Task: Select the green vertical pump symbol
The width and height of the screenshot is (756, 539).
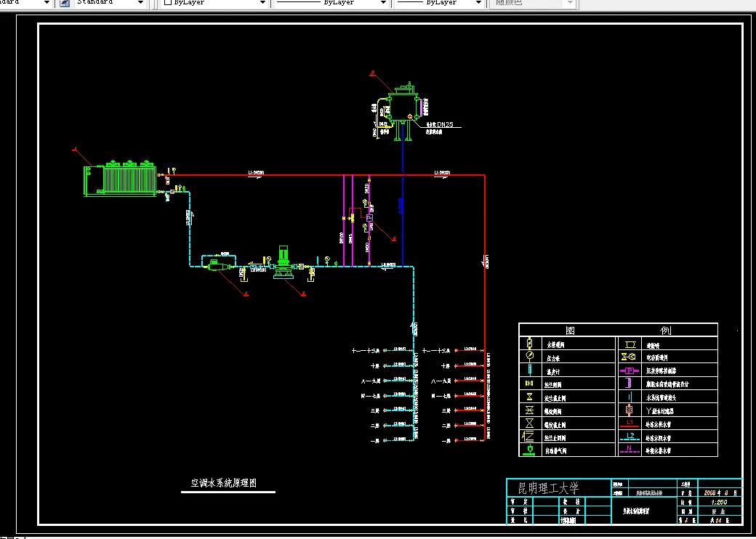Action: pos(283,262)
